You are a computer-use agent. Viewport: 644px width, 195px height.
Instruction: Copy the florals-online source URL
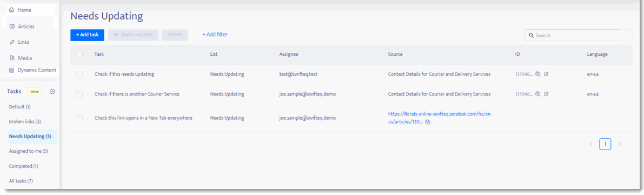[x=428, y=122]
